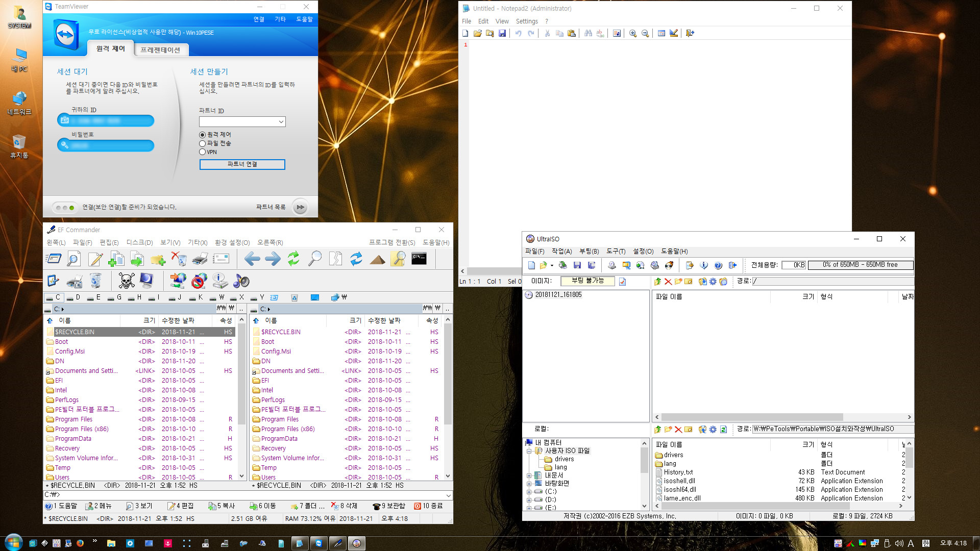Screen dimensions: 980x551
Task: Open View menu in Notepad2
Action: tap(502, 21)
